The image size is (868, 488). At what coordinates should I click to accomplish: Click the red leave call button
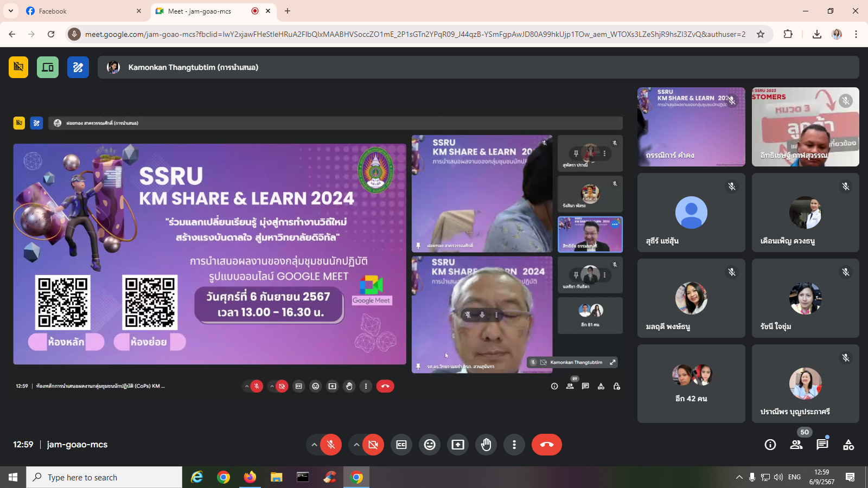[x=546, y=445]
